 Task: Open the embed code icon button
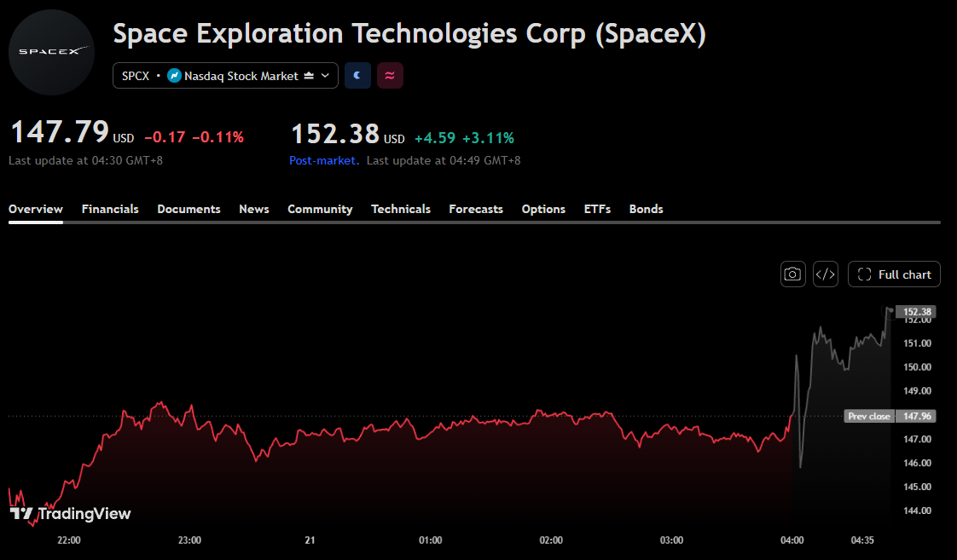tap(825, 274)
